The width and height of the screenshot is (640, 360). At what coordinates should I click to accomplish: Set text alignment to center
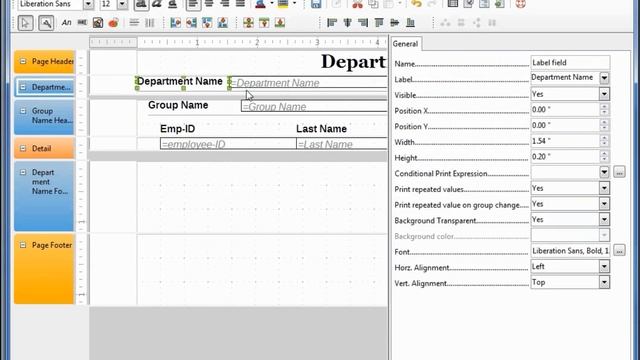click(x=209, y=4)
